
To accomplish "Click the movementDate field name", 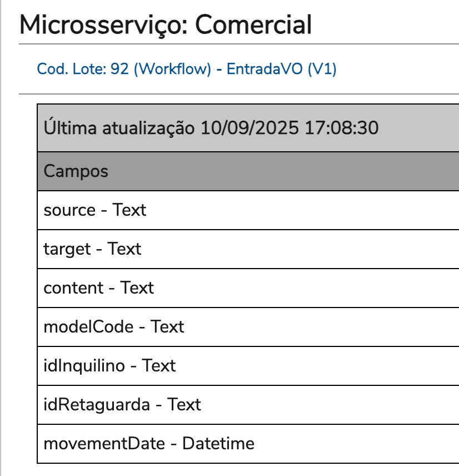I will 104,443.
